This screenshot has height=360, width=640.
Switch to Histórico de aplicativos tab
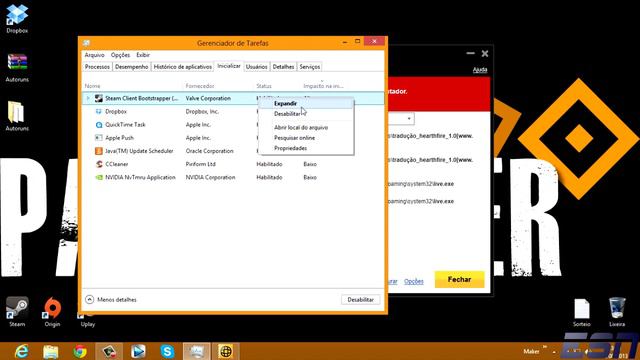pos(182,67)
